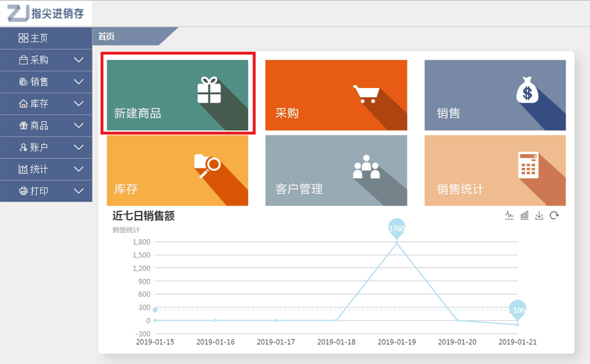The width and height of the screenshot is (590, 364).
Task: Expand the 统计 sidebar menu arrow
Action: (x=79, y=169)
